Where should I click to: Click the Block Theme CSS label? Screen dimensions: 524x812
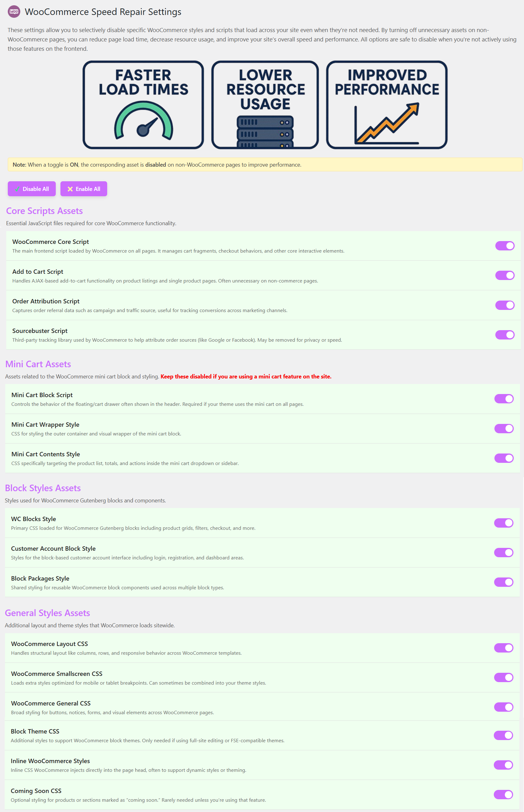click(x=35, y=731)
